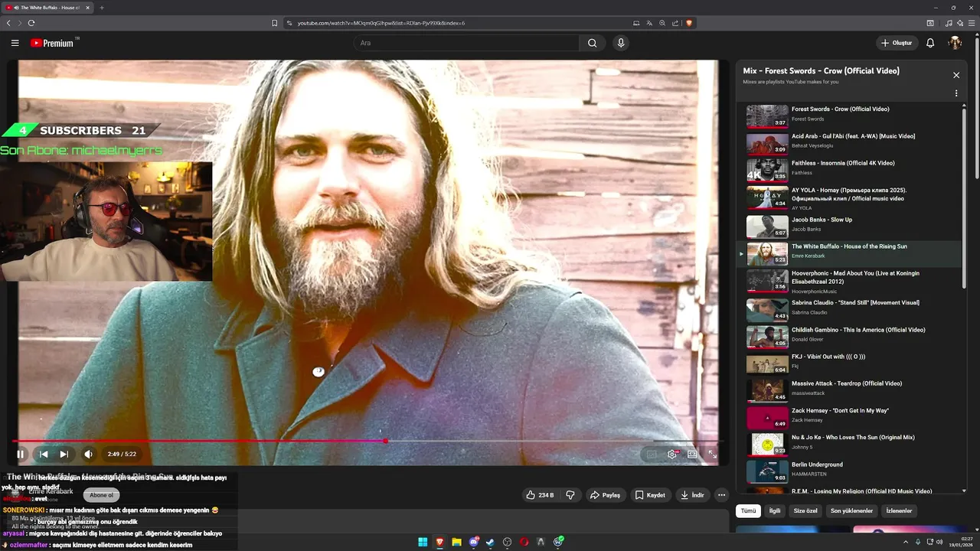Viewport: 980px width, 551px height.
Task: Play Childish Gambino - This Is America
Action: click(850, 336)
